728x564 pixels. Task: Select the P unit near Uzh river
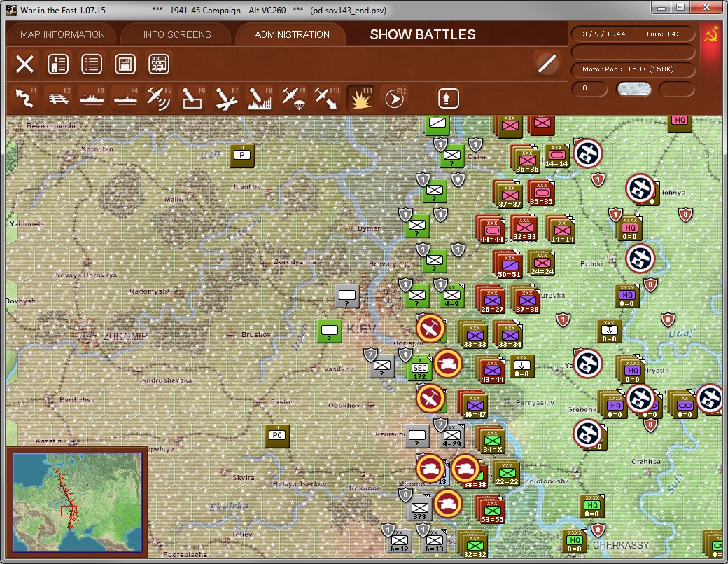pyautogui.click(x=242, y=155)
